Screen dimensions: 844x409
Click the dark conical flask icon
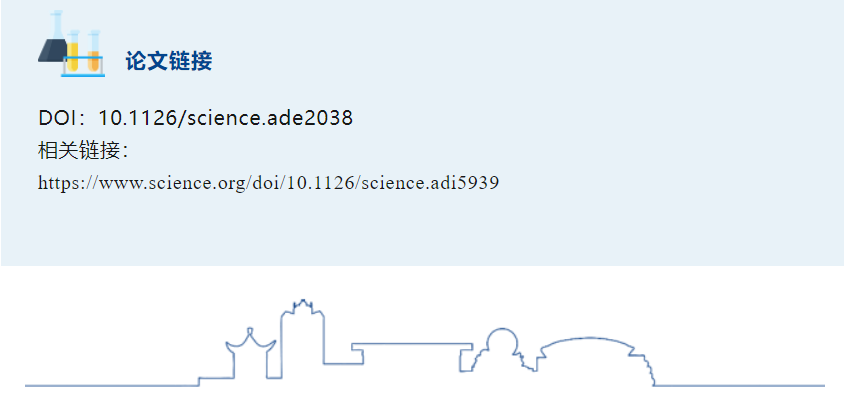point(53,45)
